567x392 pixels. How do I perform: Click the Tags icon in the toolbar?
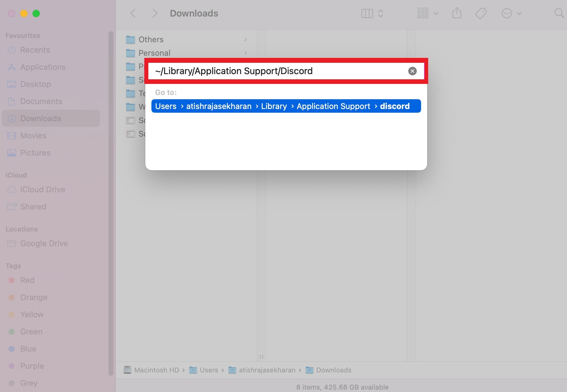coord(481,13)
